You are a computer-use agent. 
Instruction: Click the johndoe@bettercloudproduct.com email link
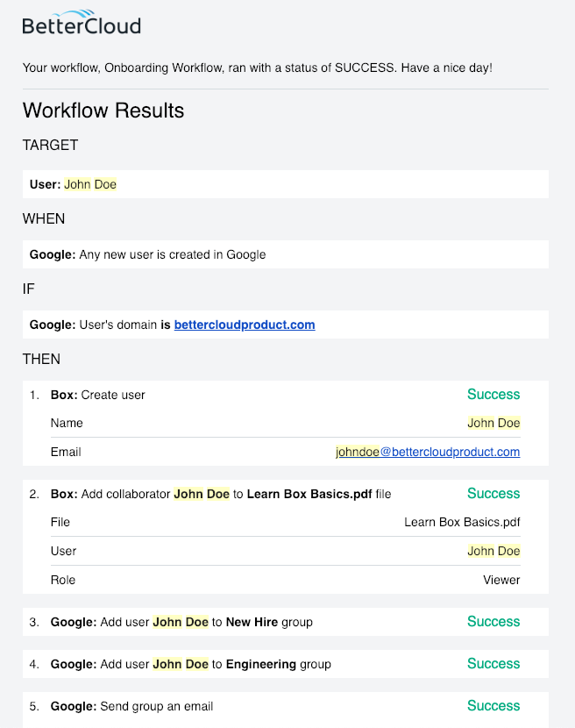[x=428, y=452]
